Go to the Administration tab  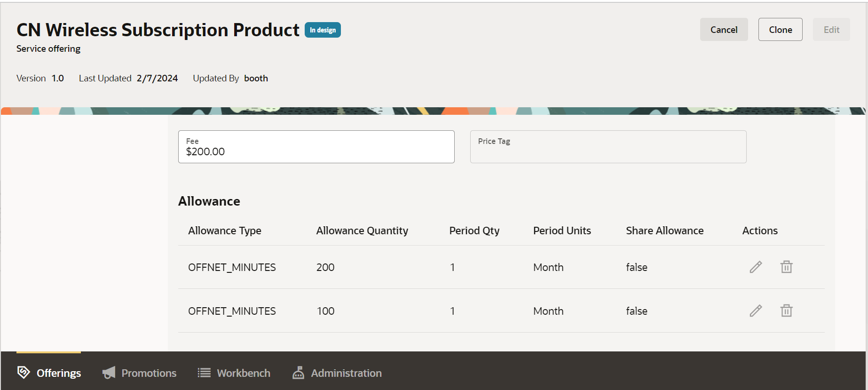click(346, 373)
